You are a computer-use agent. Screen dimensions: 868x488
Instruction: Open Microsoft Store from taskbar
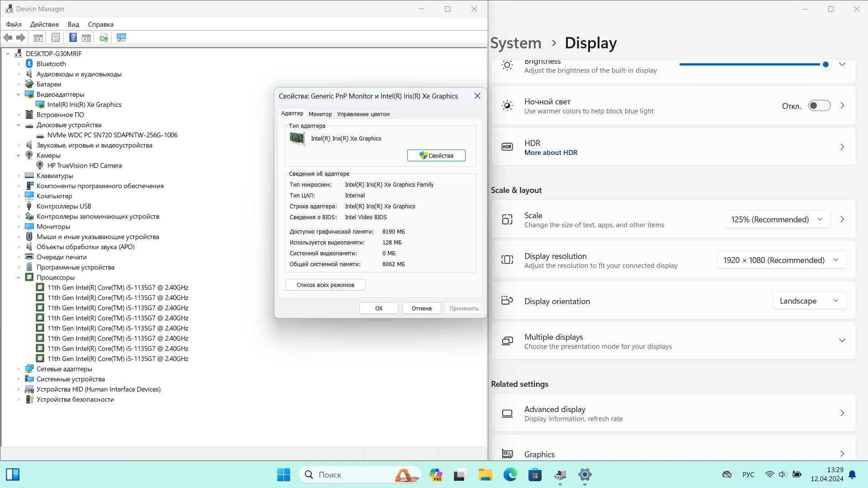[535, 475]
